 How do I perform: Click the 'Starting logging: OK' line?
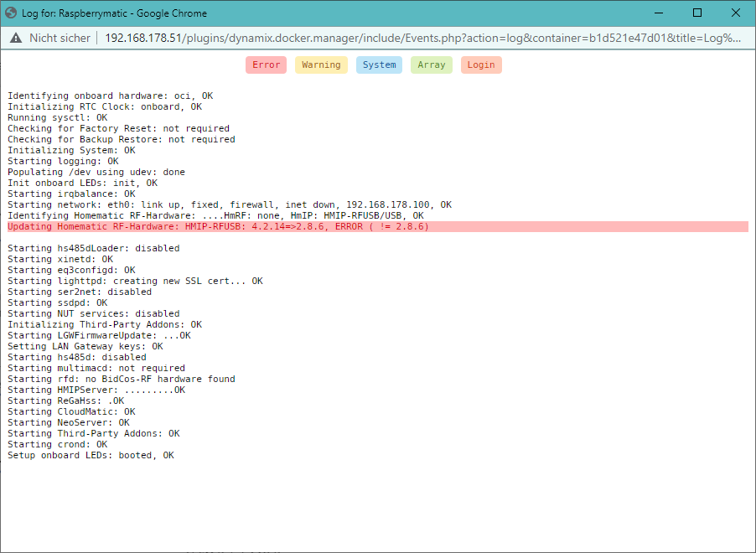(x=63, y=161)
